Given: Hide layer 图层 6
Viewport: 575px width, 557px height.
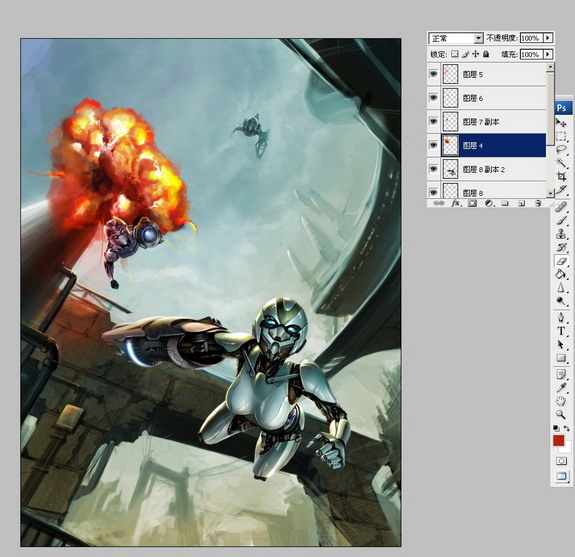Looking at the screenshot, I should click(x=433, y=98).
